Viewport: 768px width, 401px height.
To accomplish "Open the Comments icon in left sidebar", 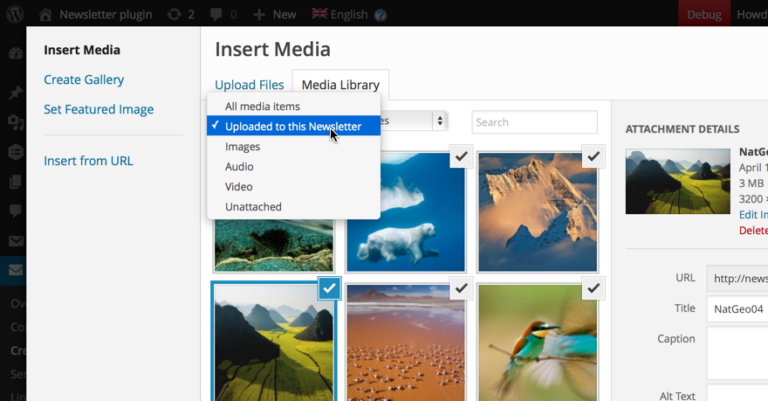I will tap(16, 211).
